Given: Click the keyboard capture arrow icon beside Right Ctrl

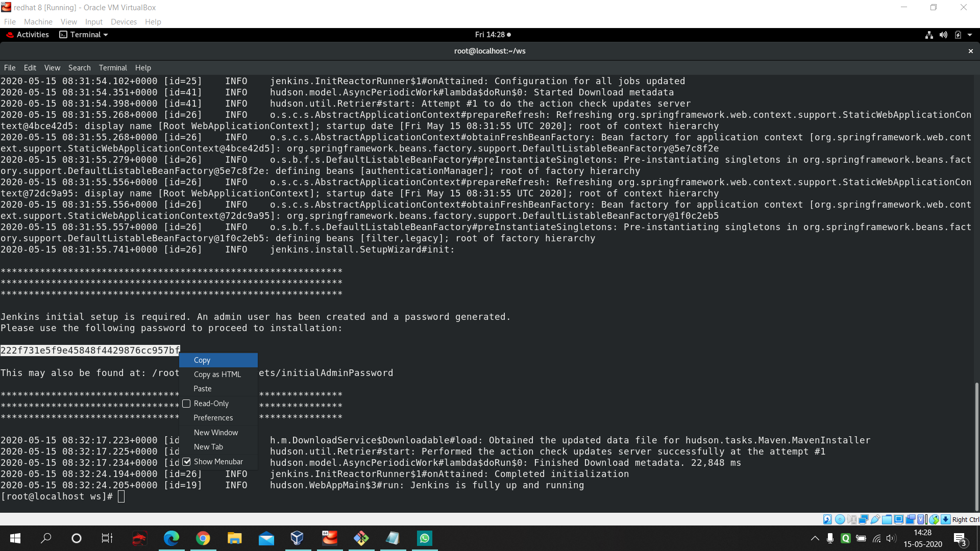Looking at the screenshot, I should (946, 519).
